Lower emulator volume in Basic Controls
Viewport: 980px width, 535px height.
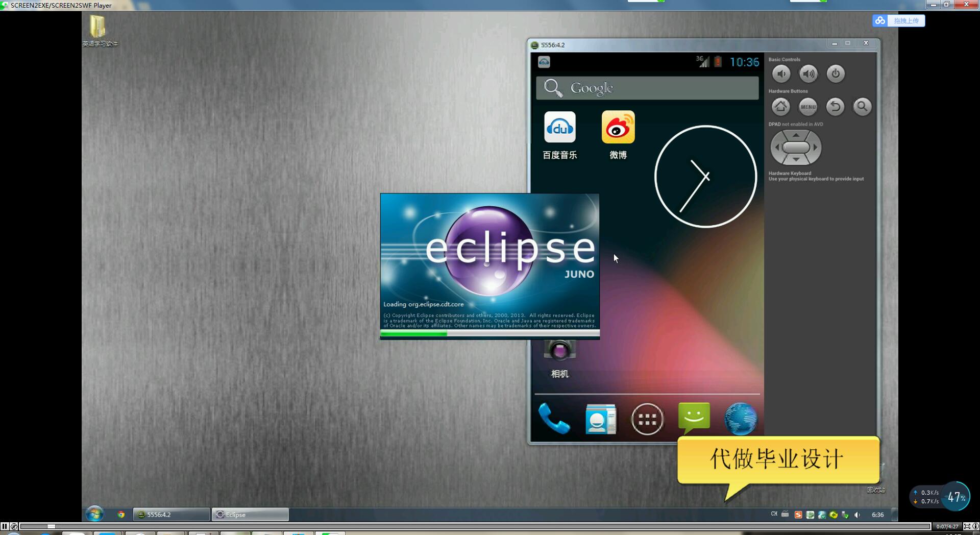pyautogui.click(x=781, y=74)
